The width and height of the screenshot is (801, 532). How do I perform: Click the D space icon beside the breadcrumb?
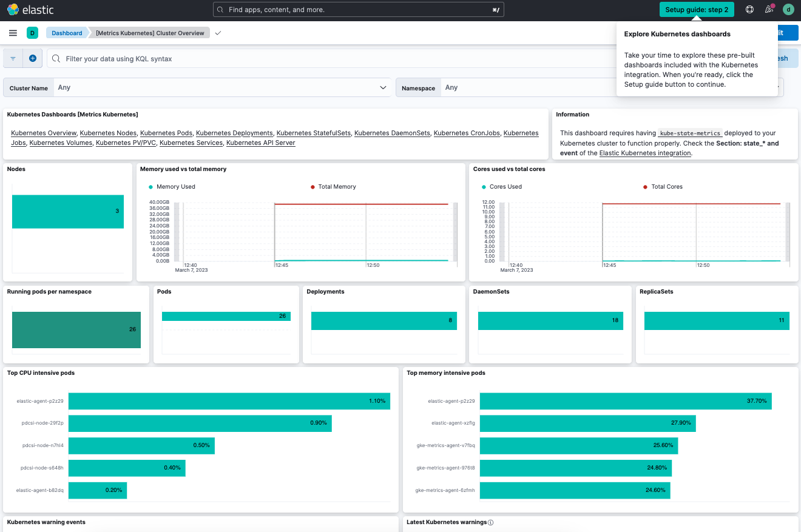[32, 32]
